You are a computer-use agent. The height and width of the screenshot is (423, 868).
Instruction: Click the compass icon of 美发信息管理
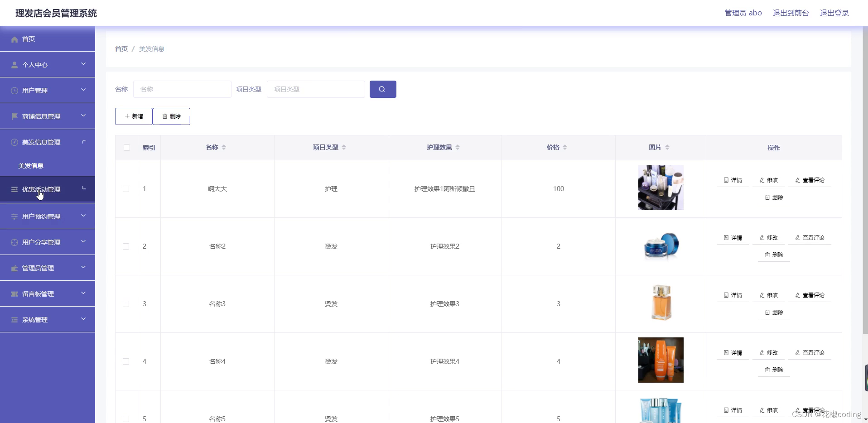coord(14,142)
